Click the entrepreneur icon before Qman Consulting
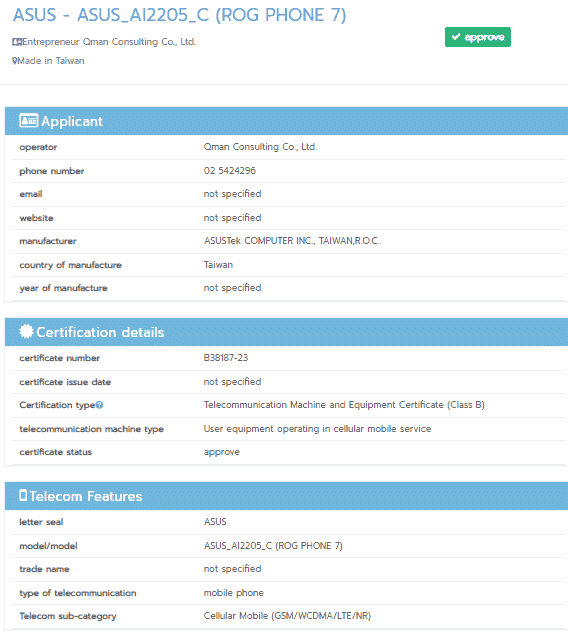The width and height of the screenshot is (568, 635). click(x=17, y=42)
